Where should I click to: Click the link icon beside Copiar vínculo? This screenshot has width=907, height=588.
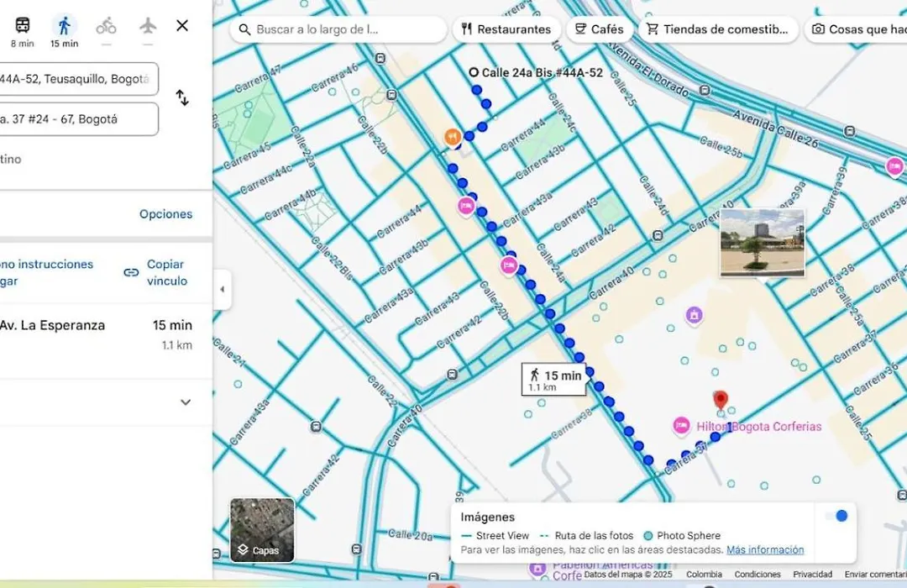coord(131,273)
